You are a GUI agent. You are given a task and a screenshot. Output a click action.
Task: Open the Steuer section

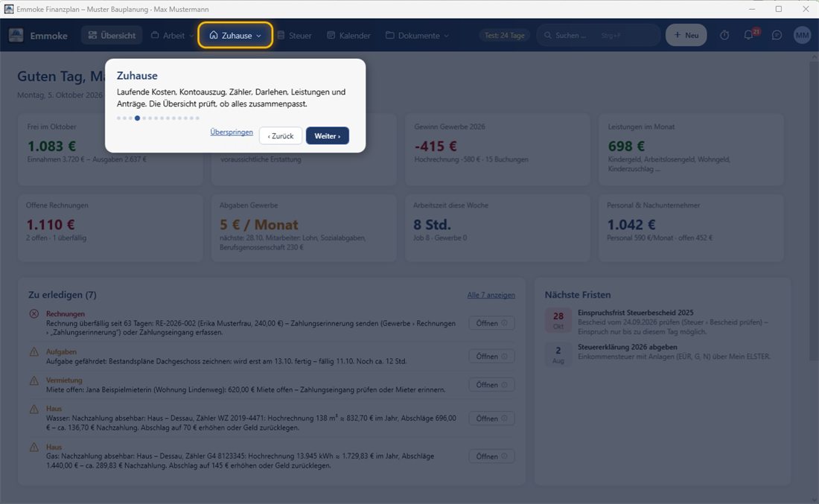pos(295,36)
